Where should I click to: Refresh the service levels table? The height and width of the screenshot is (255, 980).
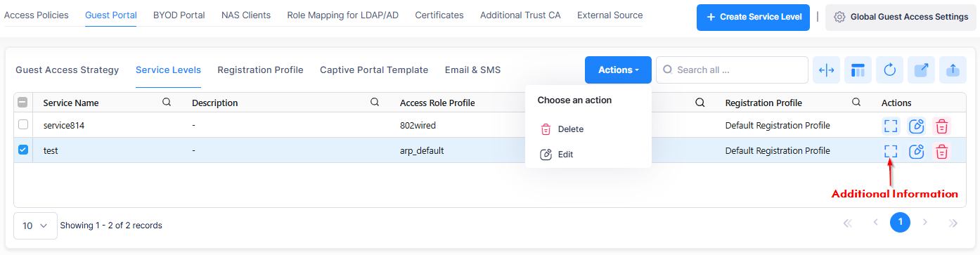[x=889, y=70]
